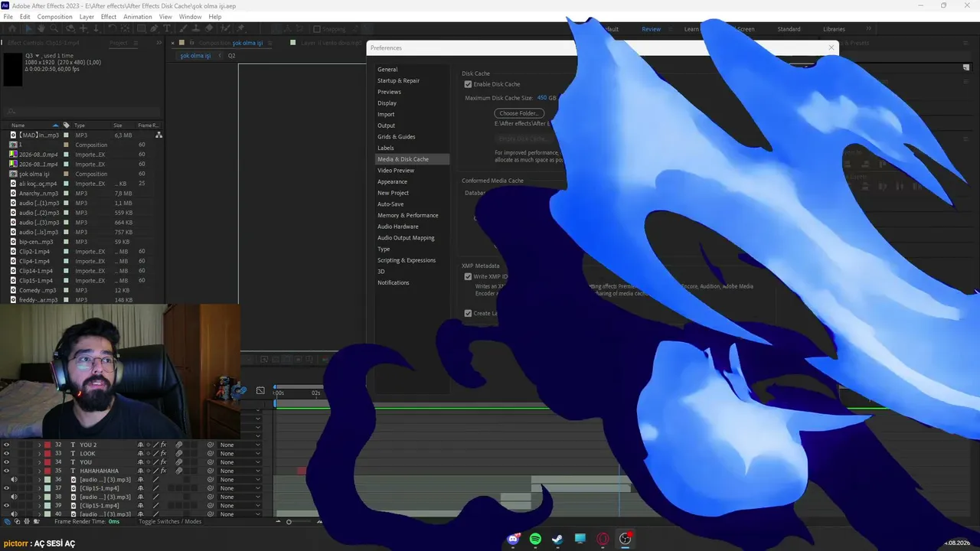Mute audio on layer 36

pos(14,480)
